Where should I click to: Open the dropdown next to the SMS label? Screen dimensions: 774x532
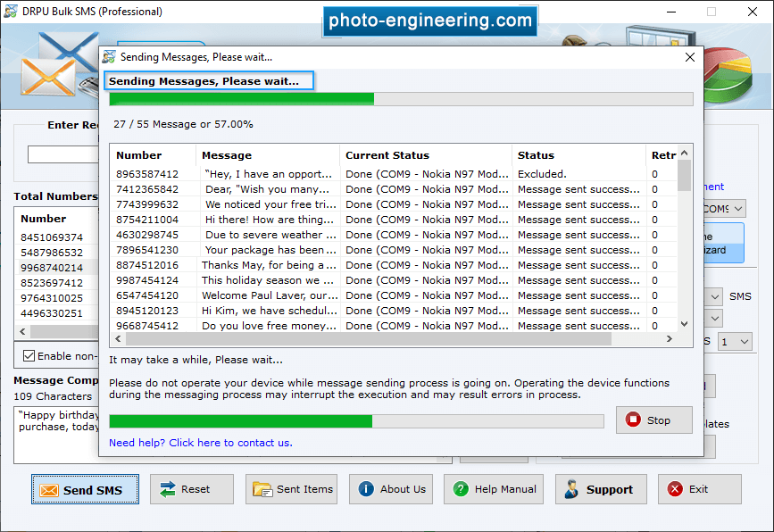pyautogui.click(x=715, y=296)
